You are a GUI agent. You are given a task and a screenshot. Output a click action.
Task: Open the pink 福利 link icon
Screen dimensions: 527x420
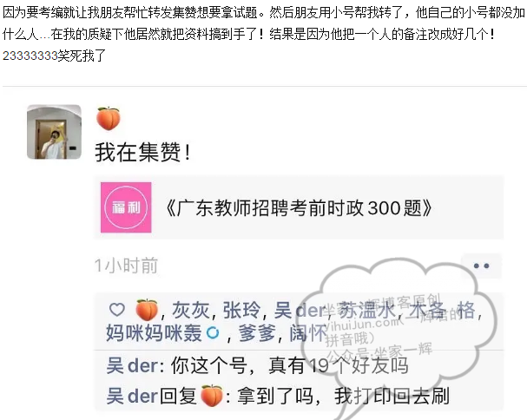click(x=126, y=207)
